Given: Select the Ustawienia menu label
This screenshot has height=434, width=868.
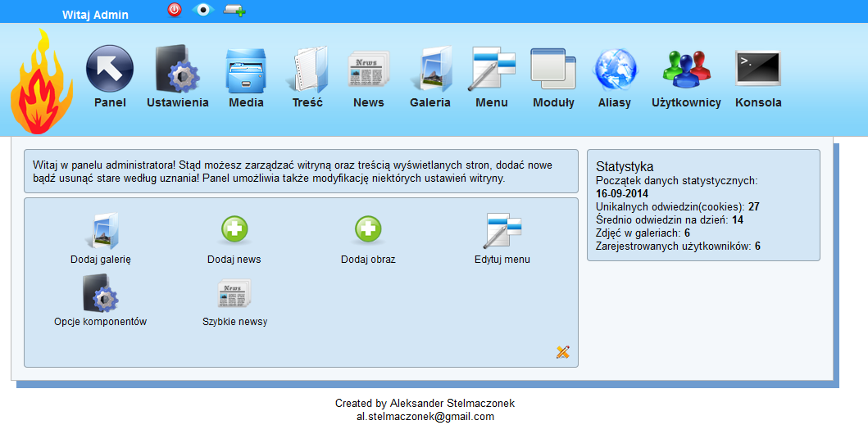Looking at the screenshot, I should pos(177,103).
